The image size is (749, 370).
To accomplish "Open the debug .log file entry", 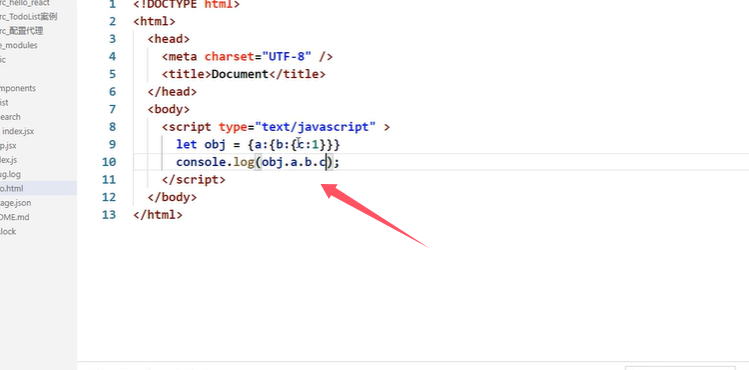I will click(x=11, y=174).
